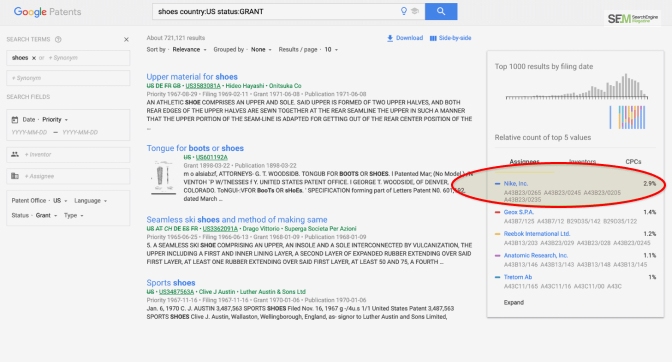The image size is (672, 362).
Task: Click the people icon for Inventor
Action: click(15, 154)
